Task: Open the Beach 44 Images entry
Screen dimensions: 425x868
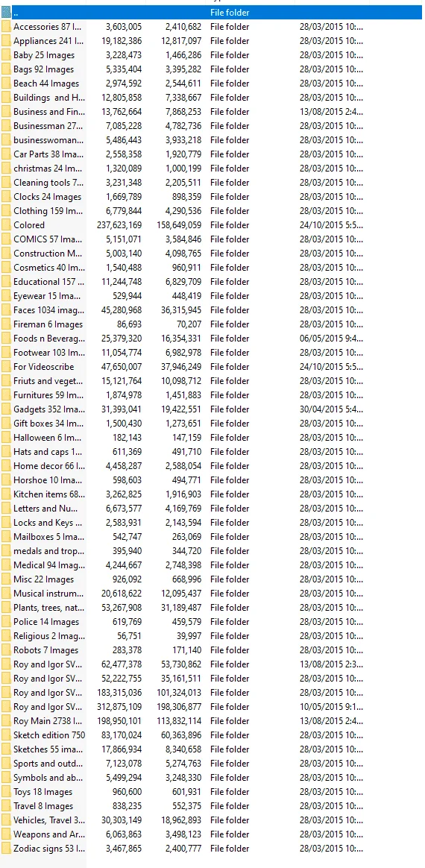Action: coord(46,84)
